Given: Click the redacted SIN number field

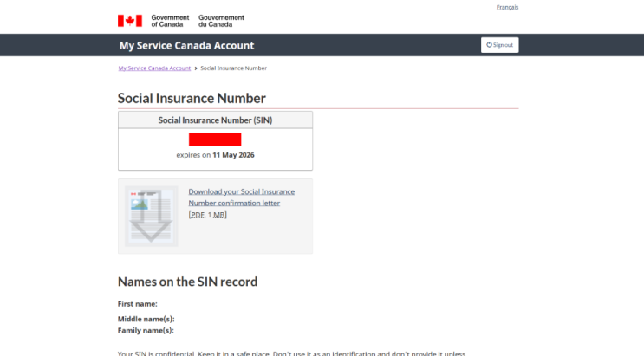Looking at the screenshot, I should (215, 139).
